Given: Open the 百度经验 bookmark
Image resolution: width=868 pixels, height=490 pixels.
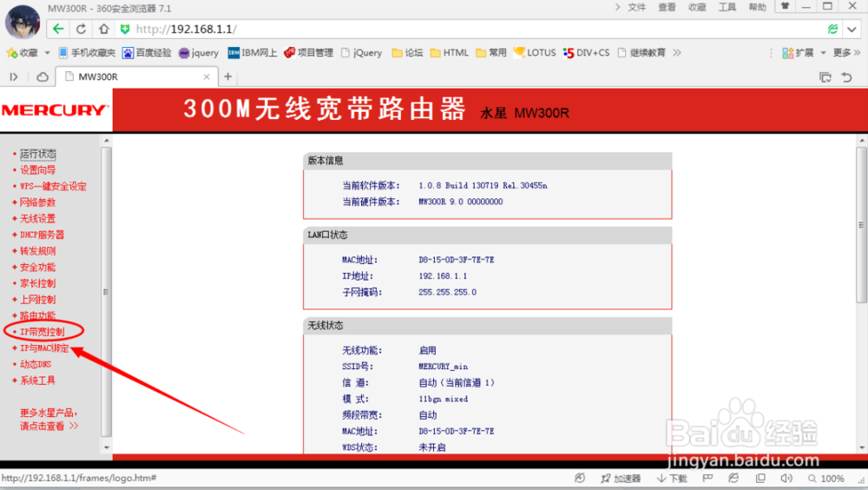Looking at the screenshot, I should tap(147, 53).
